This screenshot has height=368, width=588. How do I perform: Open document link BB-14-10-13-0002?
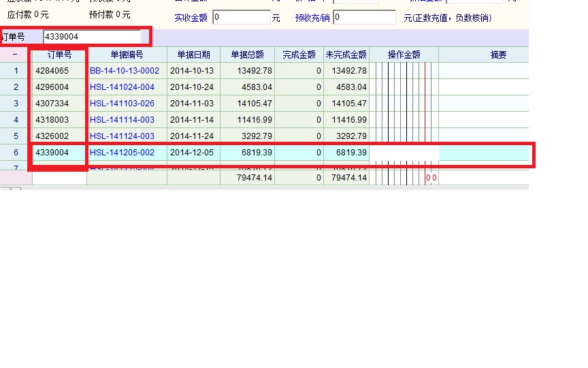click(x=125, y=71)
